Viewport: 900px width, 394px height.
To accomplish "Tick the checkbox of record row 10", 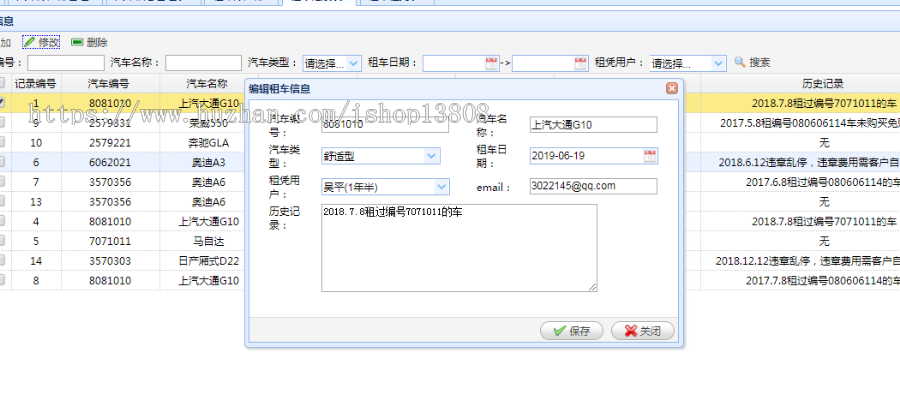I will [x=2, y=142].
